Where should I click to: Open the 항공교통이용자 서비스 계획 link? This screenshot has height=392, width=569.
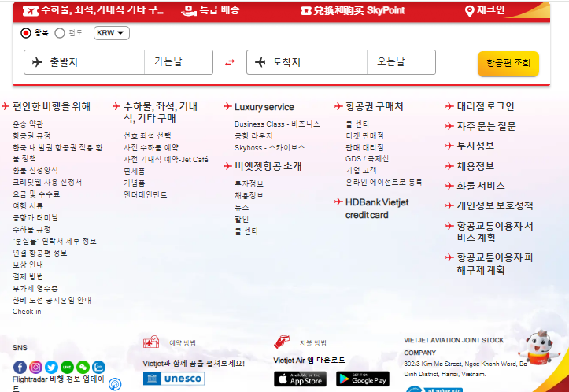[x=494, y=231]
